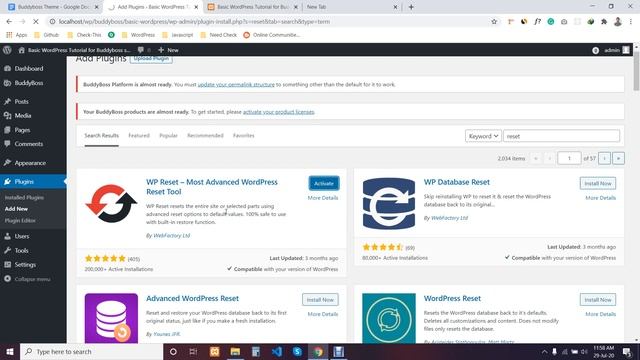
Task: Open More Details for WordPress Reset
Action: pyautogui.click(x=600, y=314)
